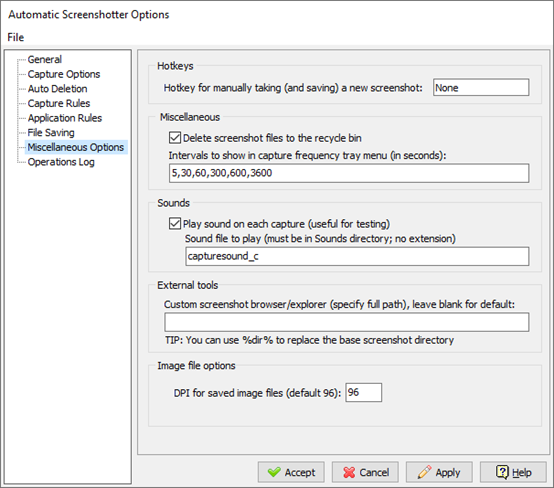Screen dimensions: 554x488
Task: Click the green checkmark Accept icon
Action: (274, 472)
